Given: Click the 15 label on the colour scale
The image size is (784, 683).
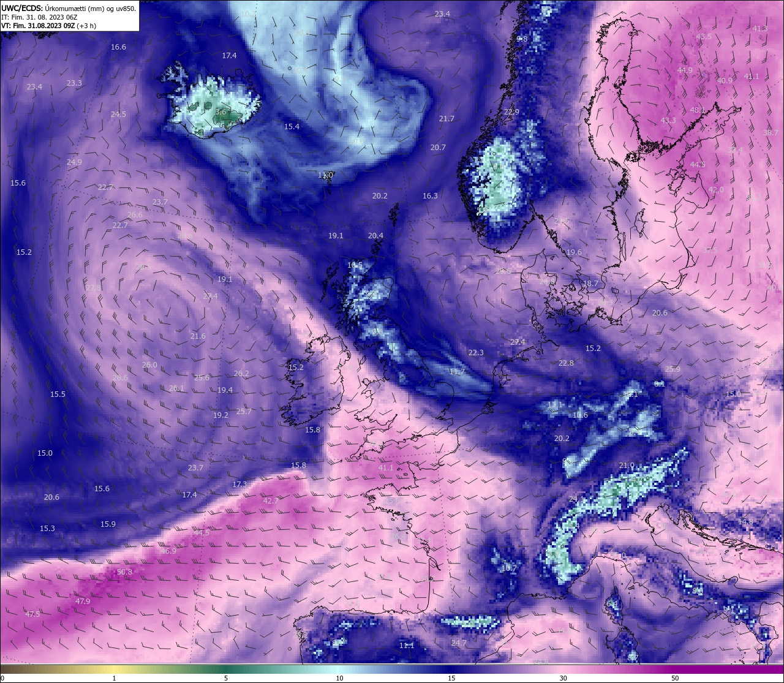Looking at the screenshot, I should tap(451, 678).
